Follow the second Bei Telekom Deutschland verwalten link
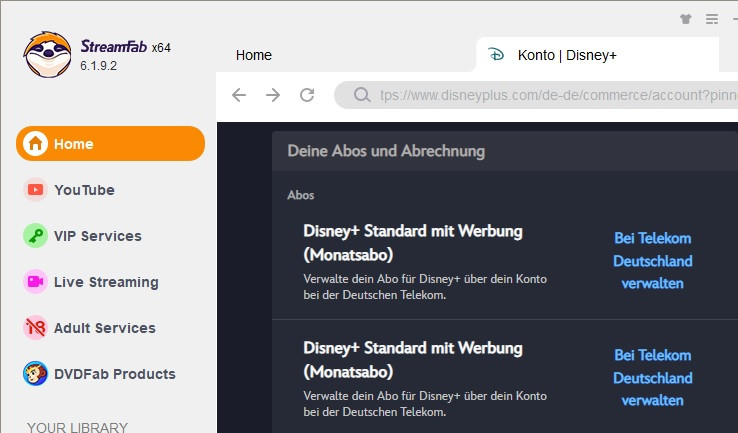This screenshot has width=738, height=433. pyautogui.click(x=652, y=378)
